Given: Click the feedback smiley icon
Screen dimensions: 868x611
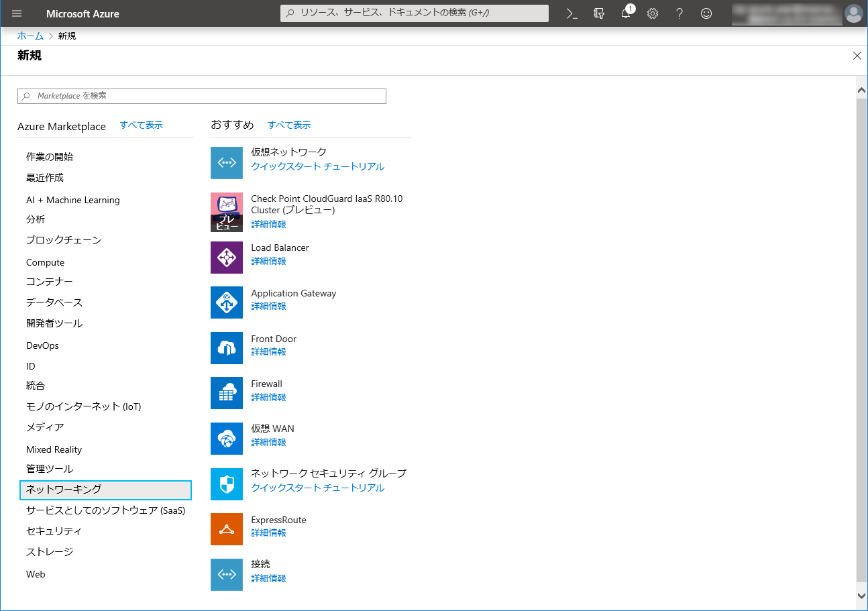Looking at the screenshot, I should click(x=706, y=13).
